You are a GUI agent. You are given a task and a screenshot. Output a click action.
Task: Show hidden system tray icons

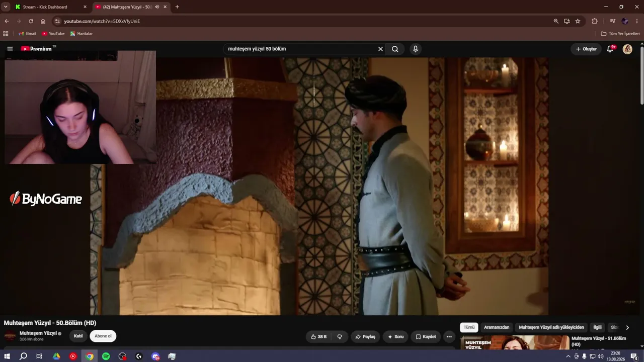(x=569, y=356)
